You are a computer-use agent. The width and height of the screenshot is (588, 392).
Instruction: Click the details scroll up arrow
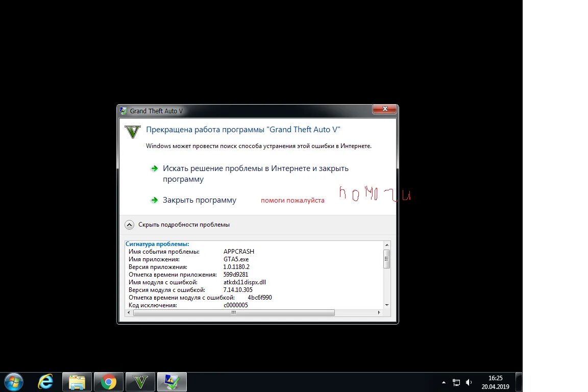386,245
